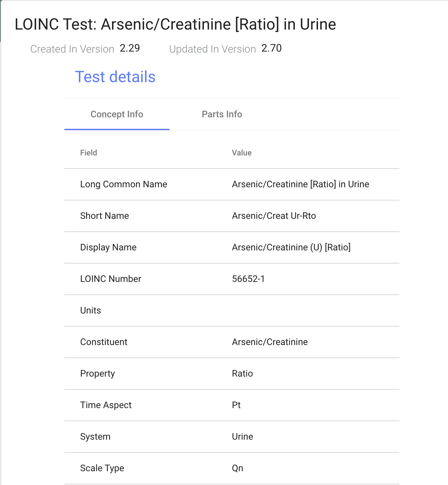Click the Constituent value Arsenic/Creatinine

(x=270, y=342)
